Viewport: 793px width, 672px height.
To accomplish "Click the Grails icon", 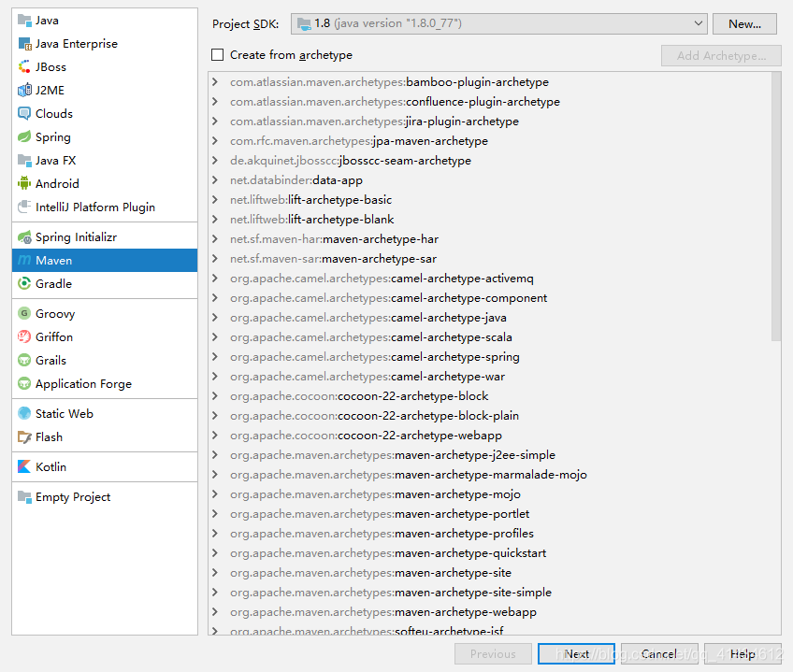I will point(24,360).
